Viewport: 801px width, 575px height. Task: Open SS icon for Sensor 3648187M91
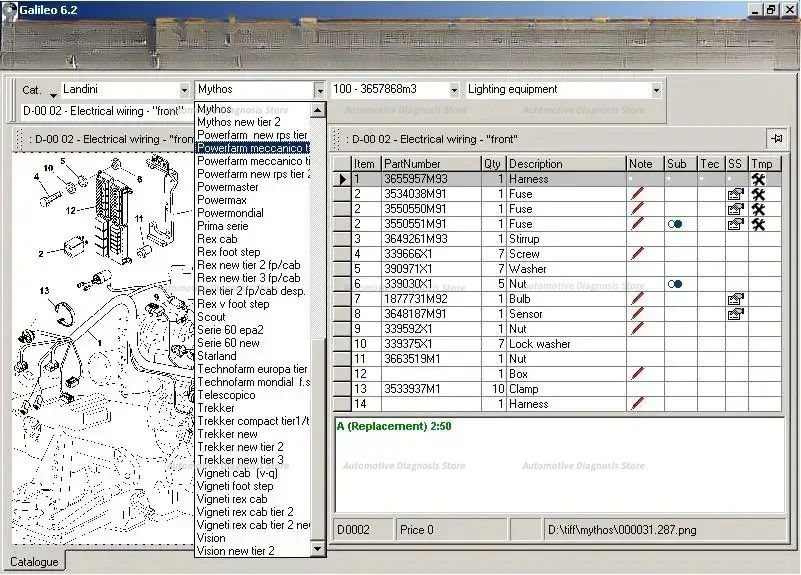736,314
